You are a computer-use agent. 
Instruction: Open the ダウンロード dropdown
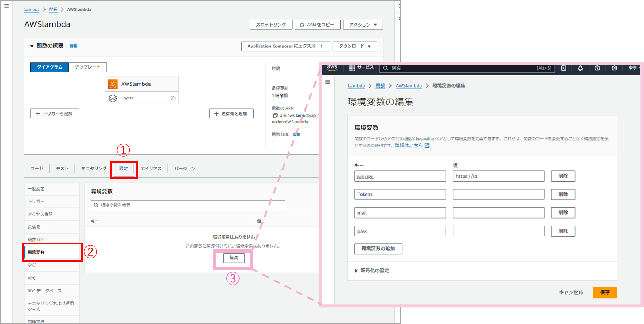point(355,46)
